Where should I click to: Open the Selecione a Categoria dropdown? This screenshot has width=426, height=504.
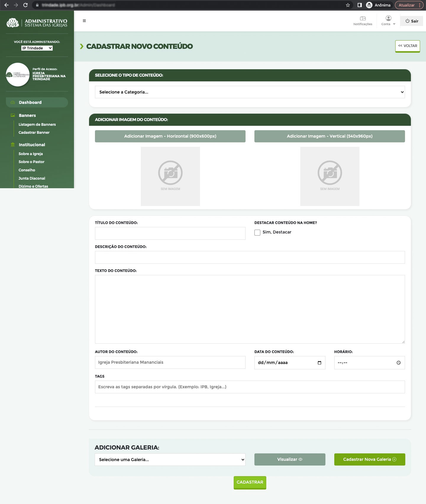[x=250, y=92]
